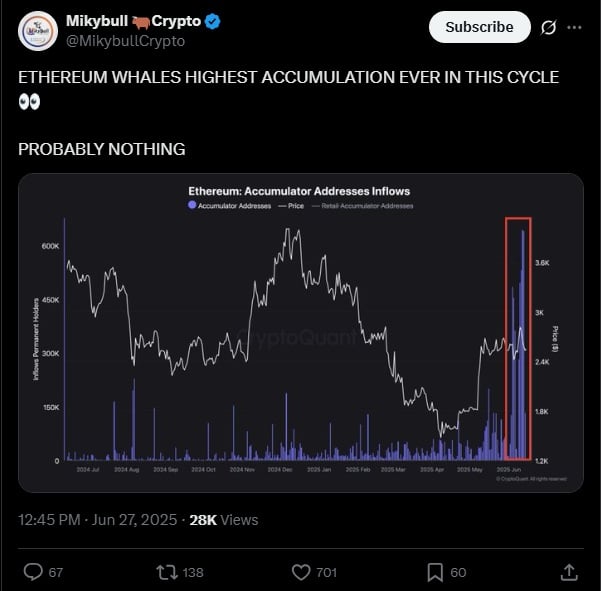Bookmark this post using the bookmark icon
Screen dimensions: 601x591
click(x=435, y=572)
